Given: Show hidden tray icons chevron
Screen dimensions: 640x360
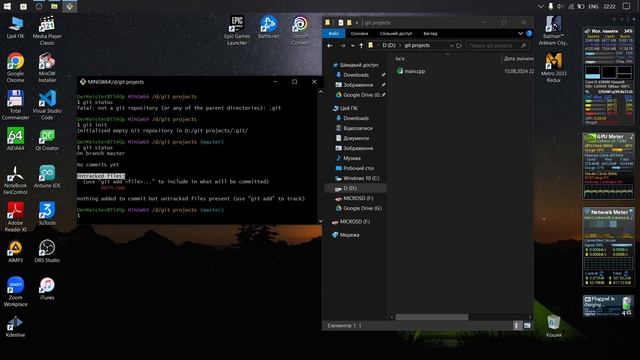Looking at the screenshot, I should [x=540, y=7].
